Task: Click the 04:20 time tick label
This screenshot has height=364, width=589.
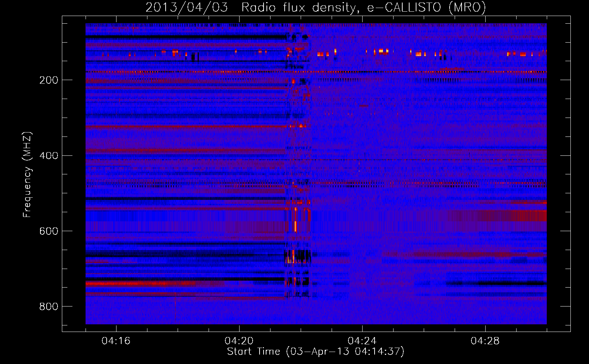Action: click(239, 341)
